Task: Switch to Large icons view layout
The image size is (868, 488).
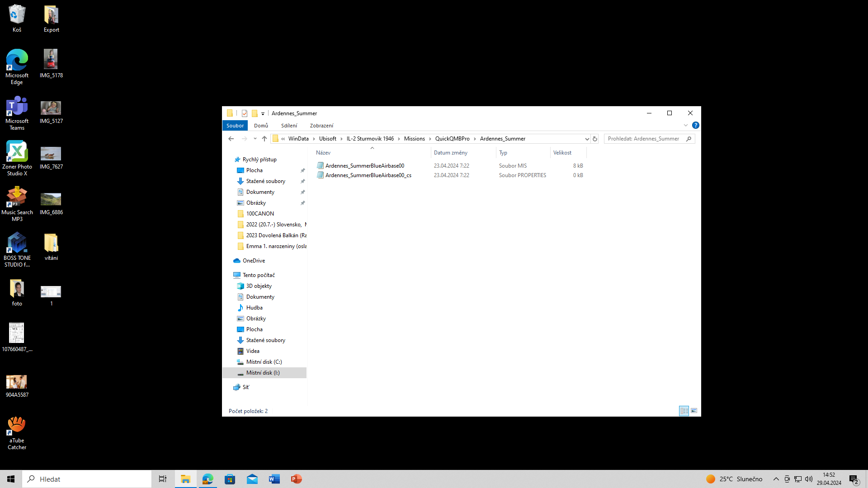Action: tap(694, 411)
